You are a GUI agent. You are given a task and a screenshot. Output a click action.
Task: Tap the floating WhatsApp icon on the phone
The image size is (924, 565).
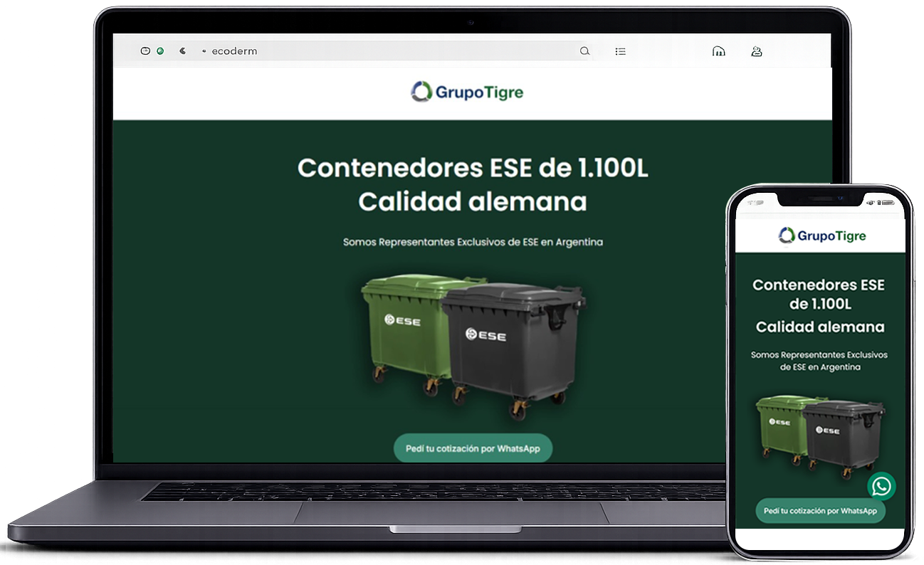[x=881, y=486]
